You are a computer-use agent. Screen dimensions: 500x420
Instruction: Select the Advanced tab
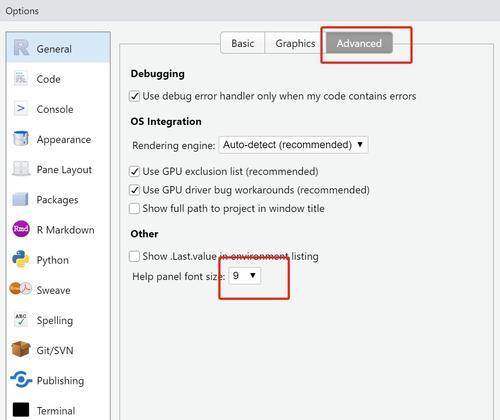pyautogui.click(x=359, y=43)
